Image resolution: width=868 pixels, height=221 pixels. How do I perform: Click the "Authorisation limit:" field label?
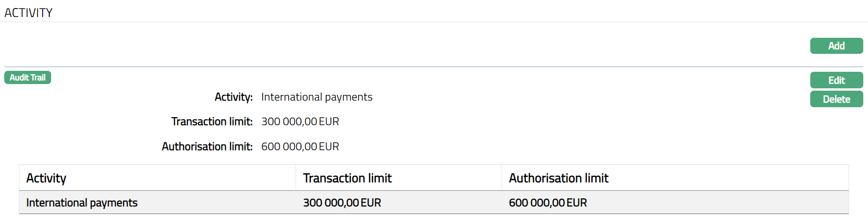point(207,146)
